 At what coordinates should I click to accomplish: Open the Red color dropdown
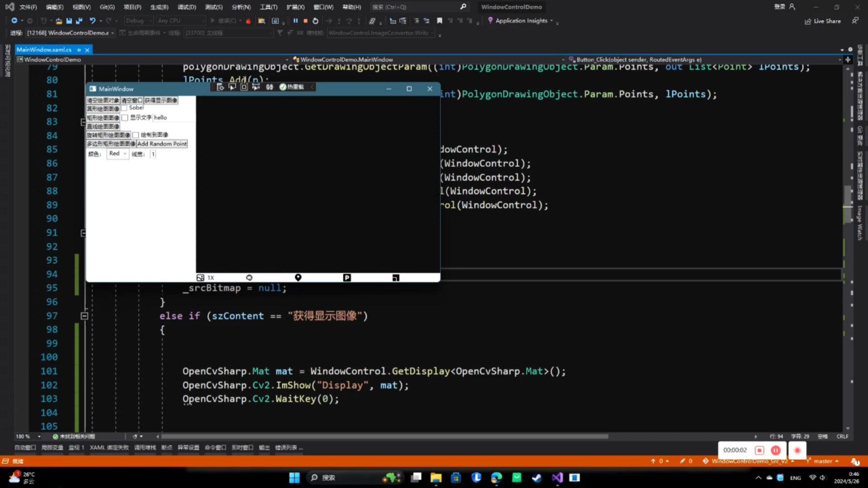coord(118,154)
